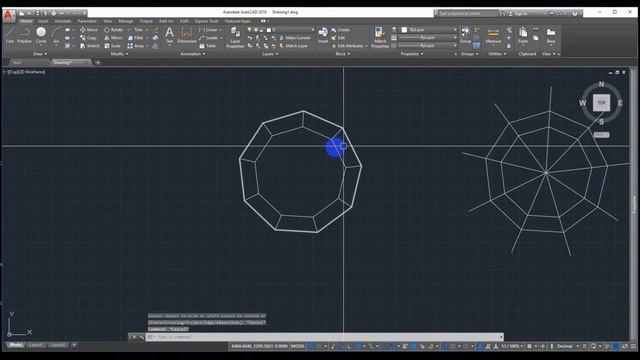Click the Linear dimension tool
Viewport: 640px width, 360px height.
[x=208, y=30]
